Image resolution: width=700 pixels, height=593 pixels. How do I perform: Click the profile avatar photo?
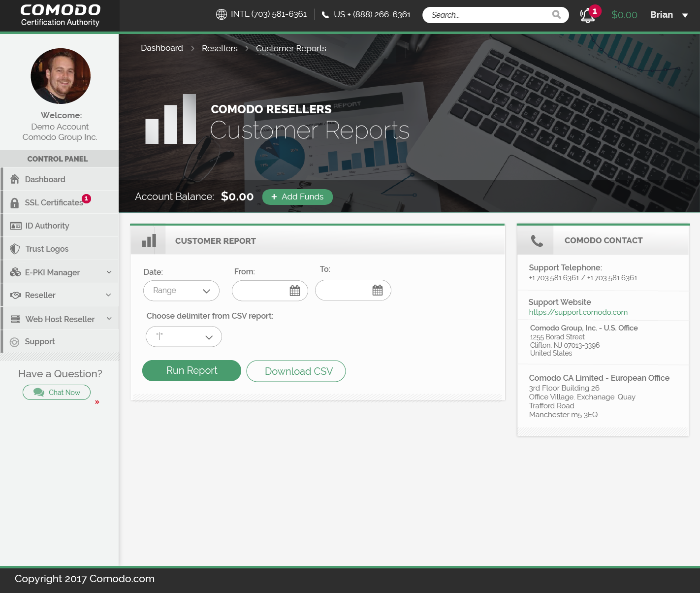(61, 76)
